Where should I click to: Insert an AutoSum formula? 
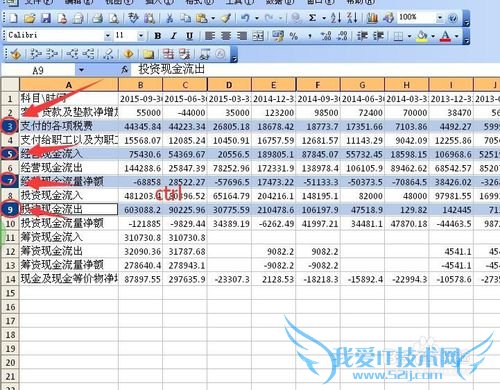pyautogui.click(x=312, y=18)
